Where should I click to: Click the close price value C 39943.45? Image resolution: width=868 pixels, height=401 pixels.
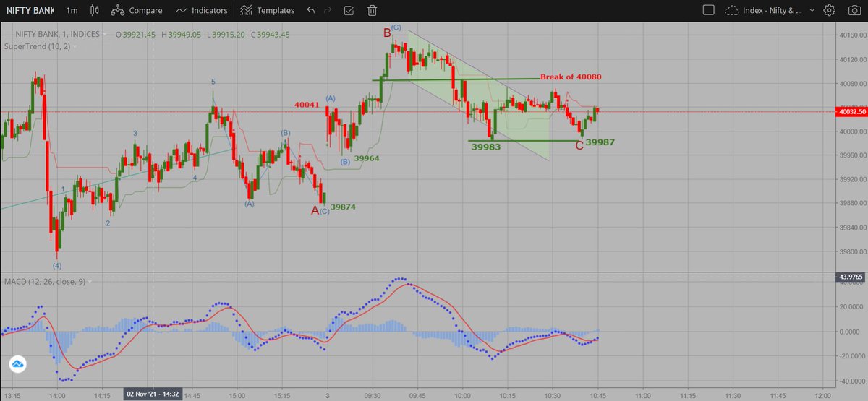271,34
